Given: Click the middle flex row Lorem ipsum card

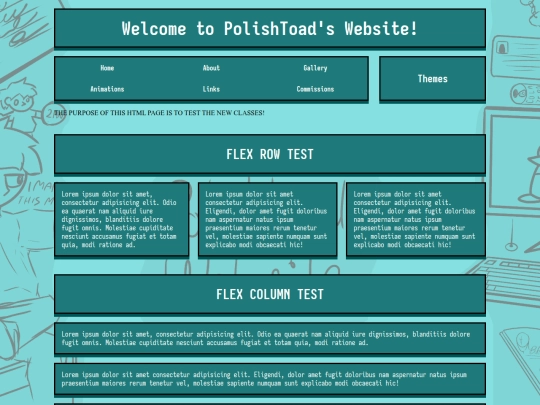Looking at the screenshot, I should click(x=268, y=219).
